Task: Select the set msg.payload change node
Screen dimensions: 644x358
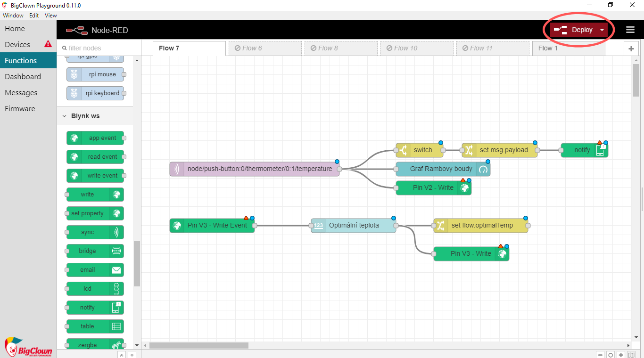Action: (500, 150)
